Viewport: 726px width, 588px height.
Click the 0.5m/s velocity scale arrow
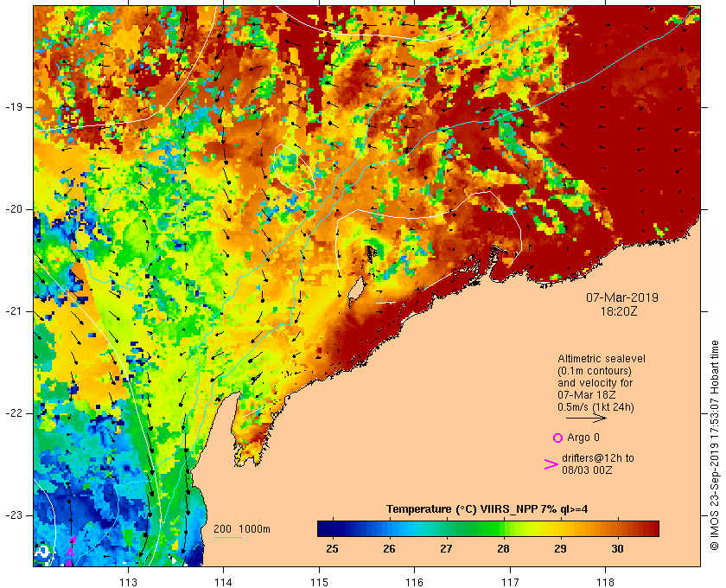[586, 418]
